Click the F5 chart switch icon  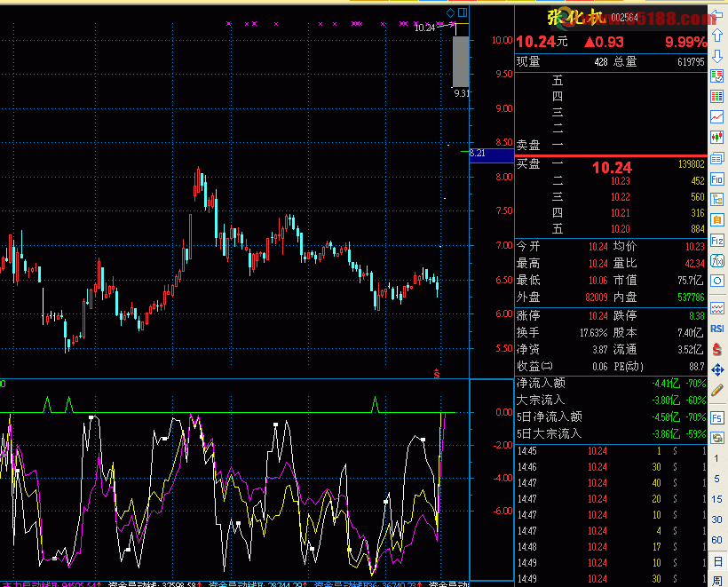point(717,417)
